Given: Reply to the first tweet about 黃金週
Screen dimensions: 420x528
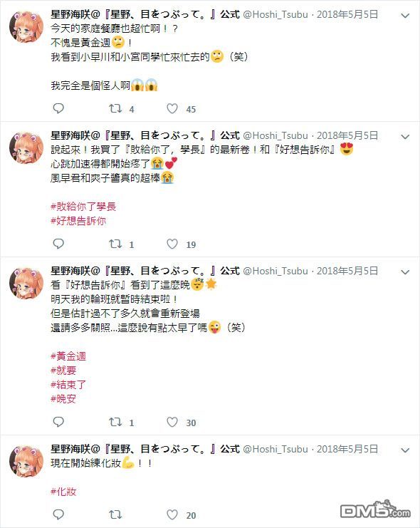Looking at the screenshot, I should click(x=58, y=108).
